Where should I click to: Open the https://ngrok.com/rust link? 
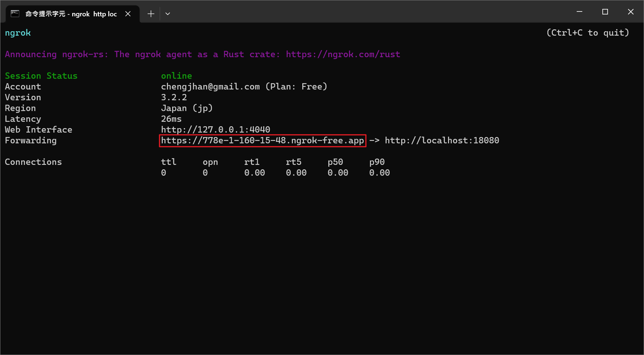click(x=343, y=54)
